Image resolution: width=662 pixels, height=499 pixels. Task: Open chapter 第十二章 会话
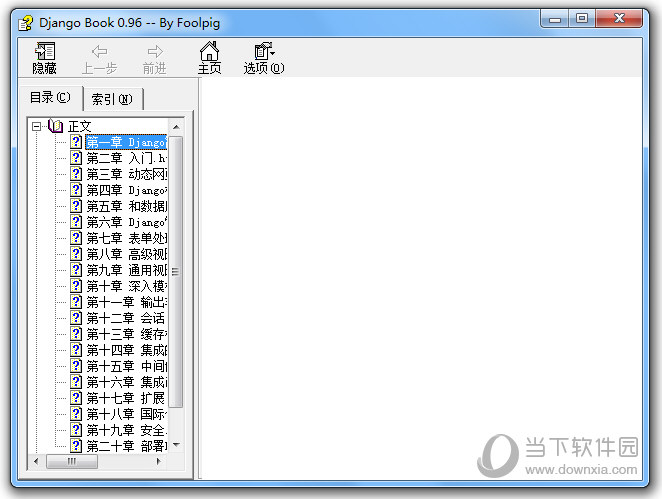pyautogui.click(x=125, y=318)
